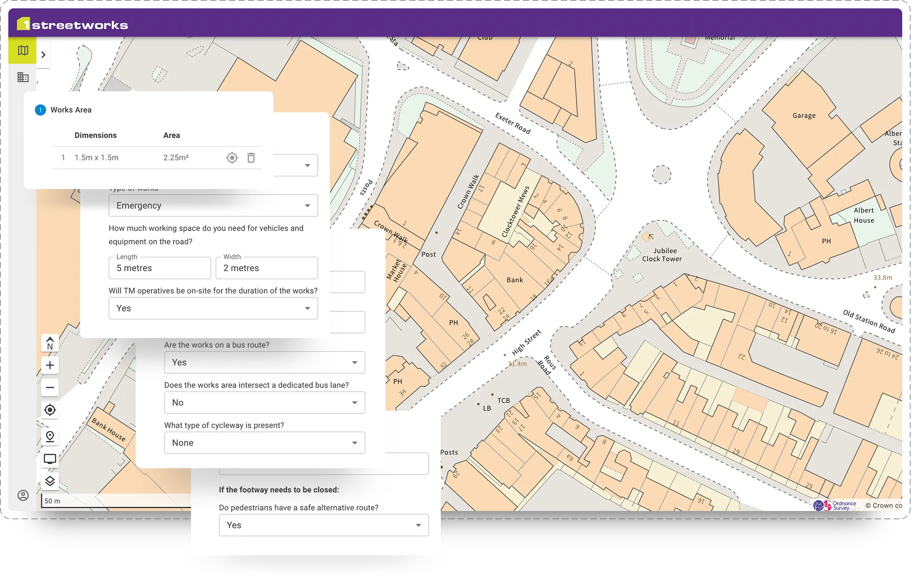Click the Jubilee Clock Tower map label
Screen dimensions: 924x584
tap(662, 255)
